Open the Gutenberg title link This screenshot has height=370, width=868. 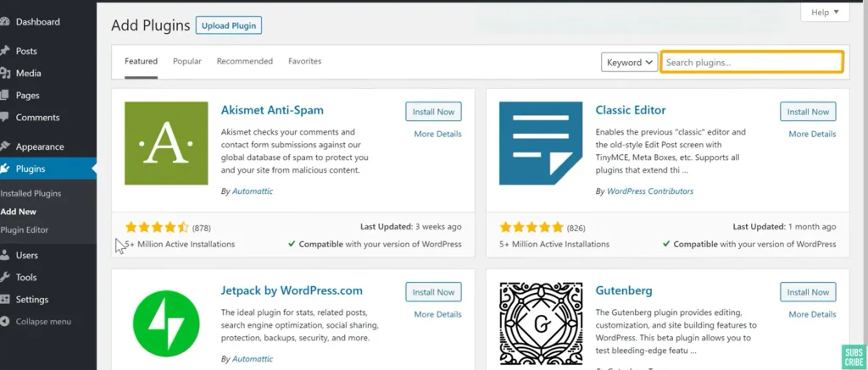pyautogui.click(x=624, y=290)
